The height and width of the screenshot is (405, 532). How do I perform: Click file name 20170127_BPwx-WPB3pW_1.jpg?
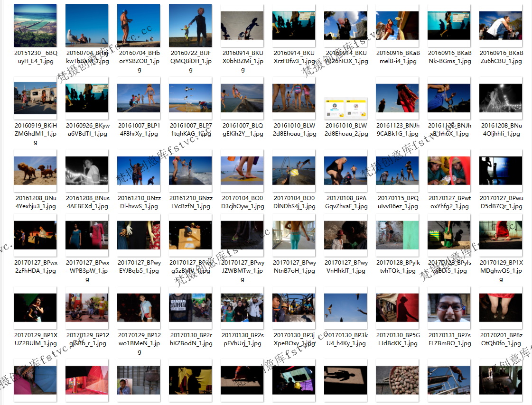click(x=87, y=271)
